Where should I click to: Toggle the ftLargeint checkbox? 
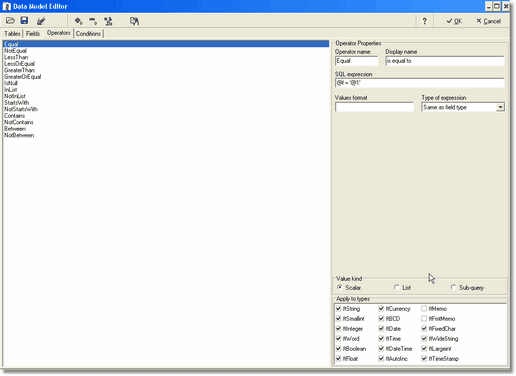424,349
